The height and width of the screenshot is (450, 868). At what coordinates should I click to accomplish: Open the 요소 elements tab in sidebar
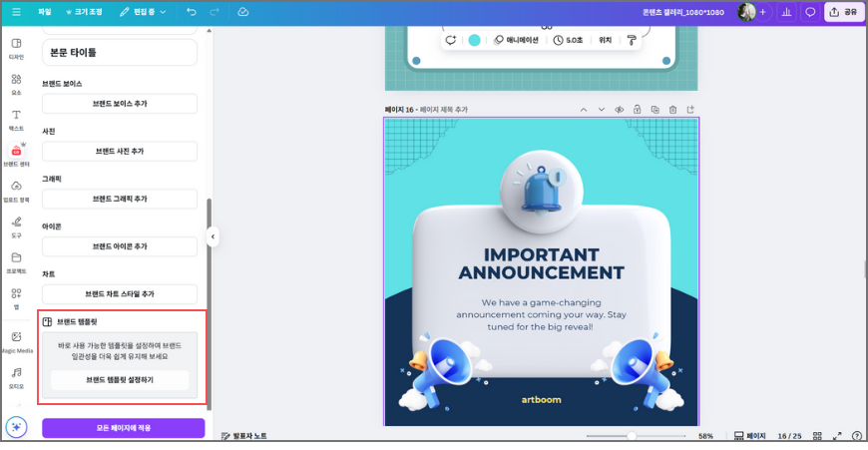(17, 84)
